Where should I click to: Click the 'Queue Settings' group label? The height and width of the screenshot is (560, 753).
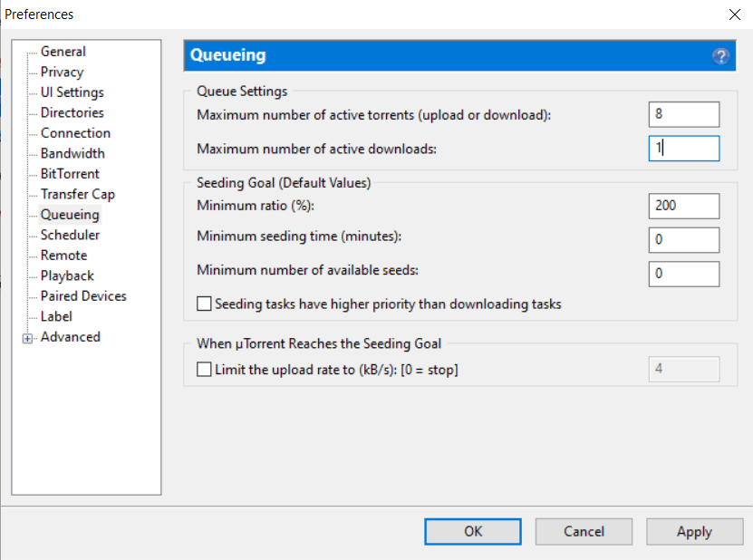click(x=242, y=92)
